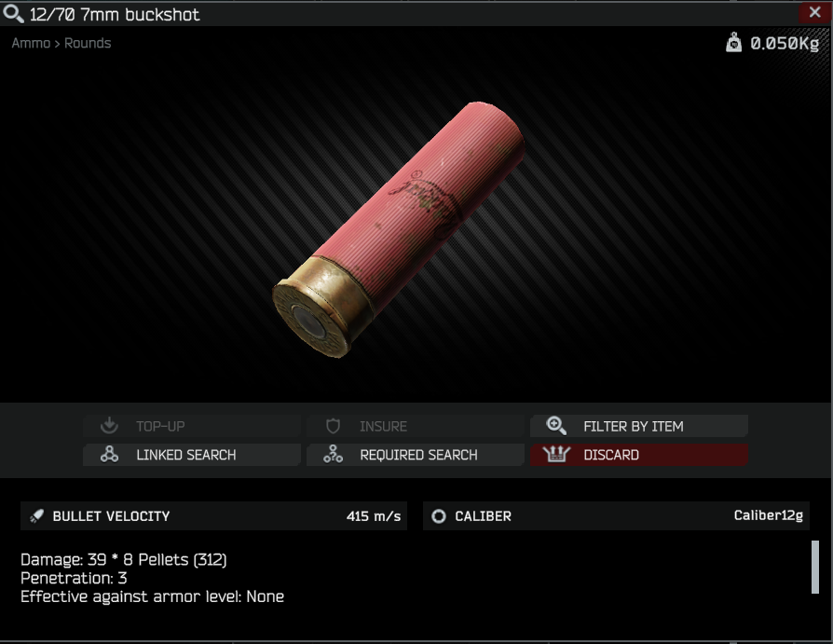The height and width of the screenshot is (644, 833).
Task: Click the weight bag icon
Action: pyautogui.click(x=733, y=42)
